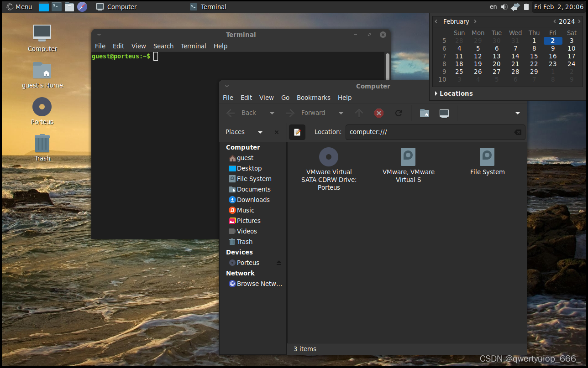Image resolution: width=588 pixels, height=368 pixels.
Task: Select the Home folder icon in the toolbar
Action: click(424, 113)
